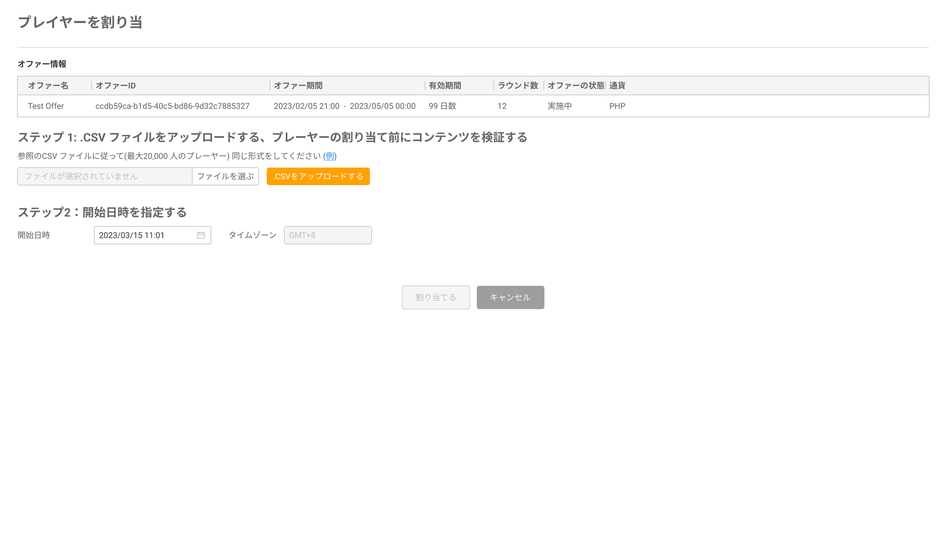The width and height of the screenshot is (949, 560).
Task: Click the オファーの状態 column header
Action: click(576, 85)
